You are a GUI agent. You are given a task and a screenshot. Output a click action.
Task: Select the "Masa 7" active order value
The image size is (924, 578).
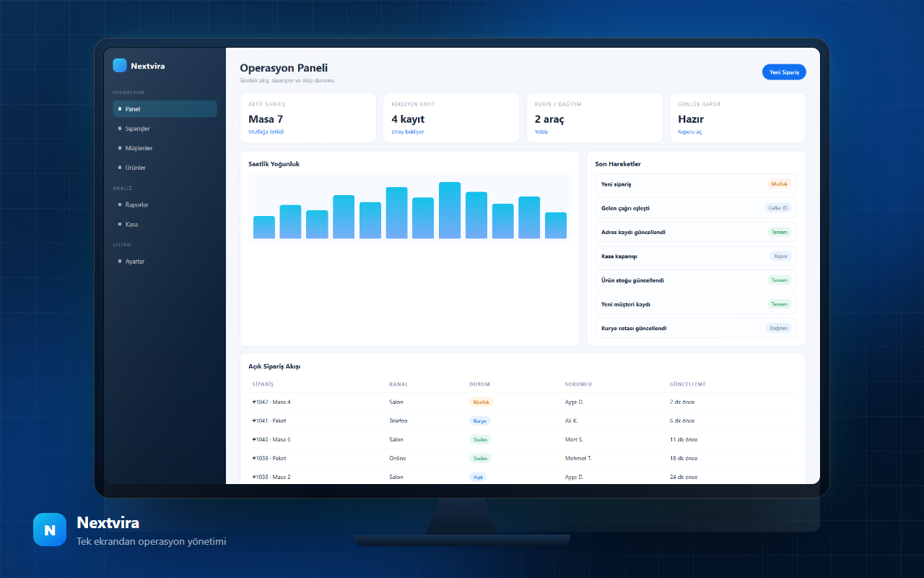(266, 119)
